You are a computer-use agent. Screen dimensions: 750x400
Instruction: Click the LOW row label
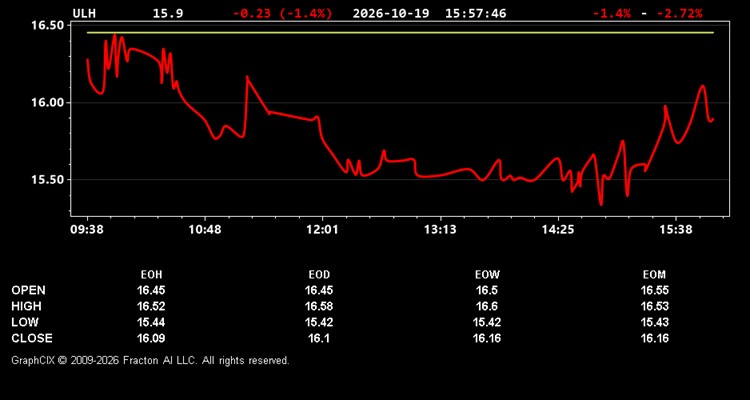tap(25, 322)
